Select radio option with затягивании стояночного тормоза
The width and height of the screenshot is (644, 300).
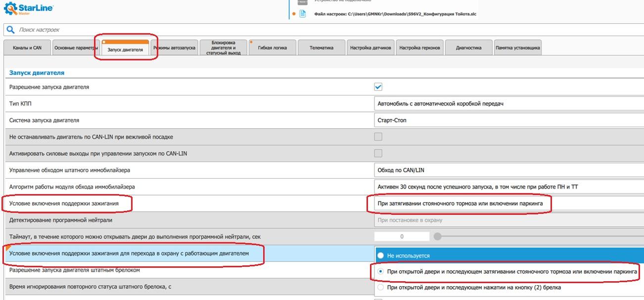click(x=381, y=272)
